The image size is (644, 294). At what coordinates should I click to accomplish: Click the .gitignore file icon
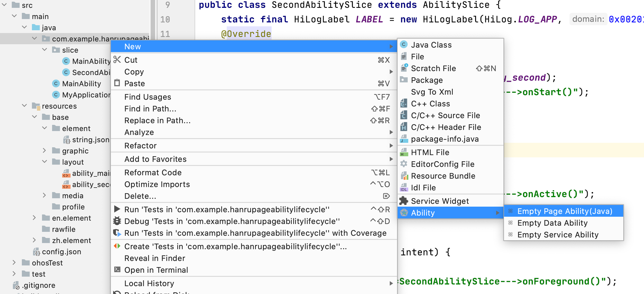click(16, 285)
